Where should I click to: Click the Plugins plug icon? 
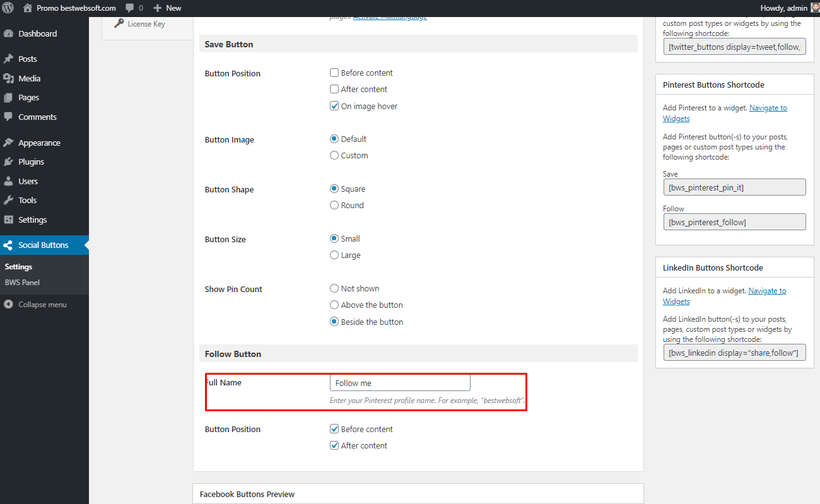point(8,162)
